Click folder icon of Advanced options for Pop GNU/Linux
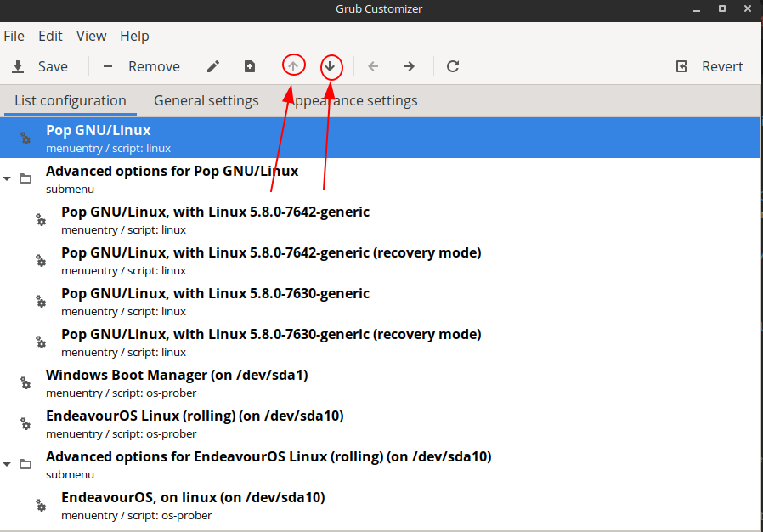763x532 pixels. click(25, 178)
